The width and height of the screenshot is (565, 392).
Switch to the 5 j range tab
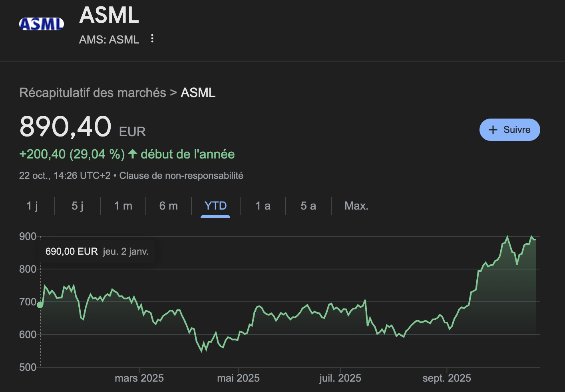point(78,206)
